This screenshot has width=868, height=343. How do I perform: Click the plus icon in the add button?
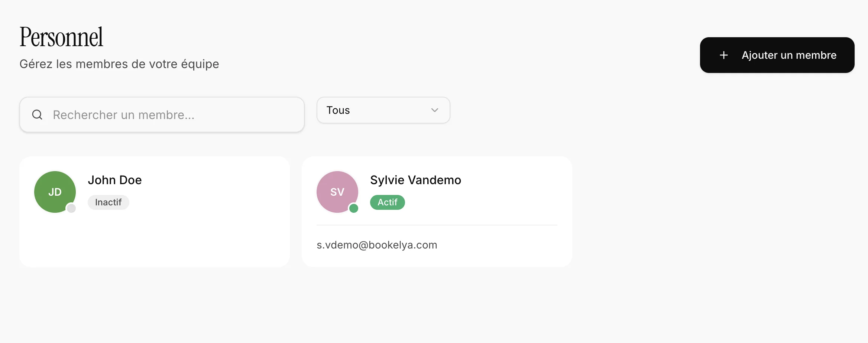click(723, 55)
